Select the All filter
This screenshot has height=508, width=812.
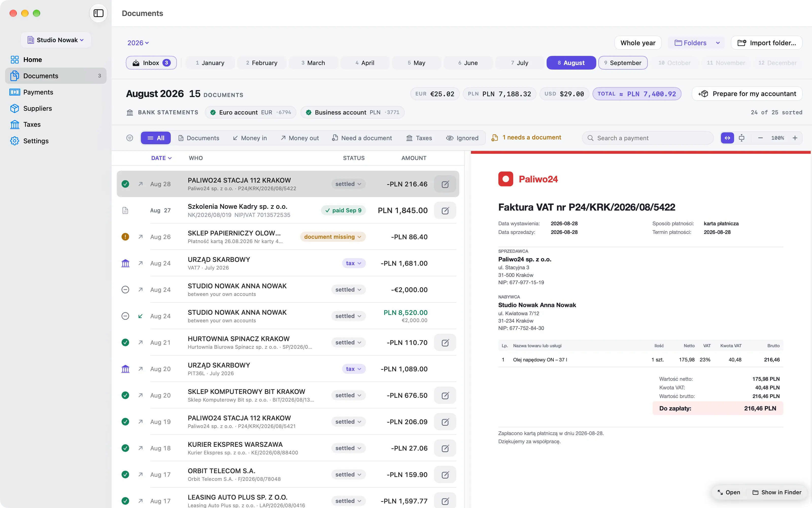point(156,138)
